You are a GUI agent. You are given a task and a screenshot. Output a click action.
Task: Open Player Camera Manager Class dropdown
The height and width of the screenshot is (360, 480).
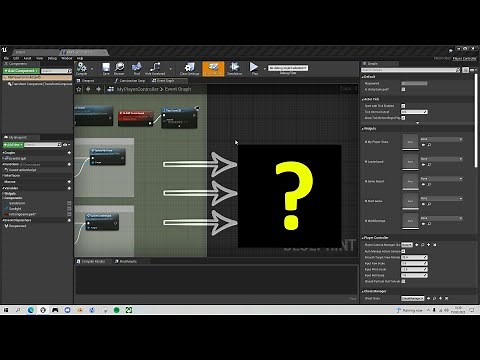click(x=407, y=245)
